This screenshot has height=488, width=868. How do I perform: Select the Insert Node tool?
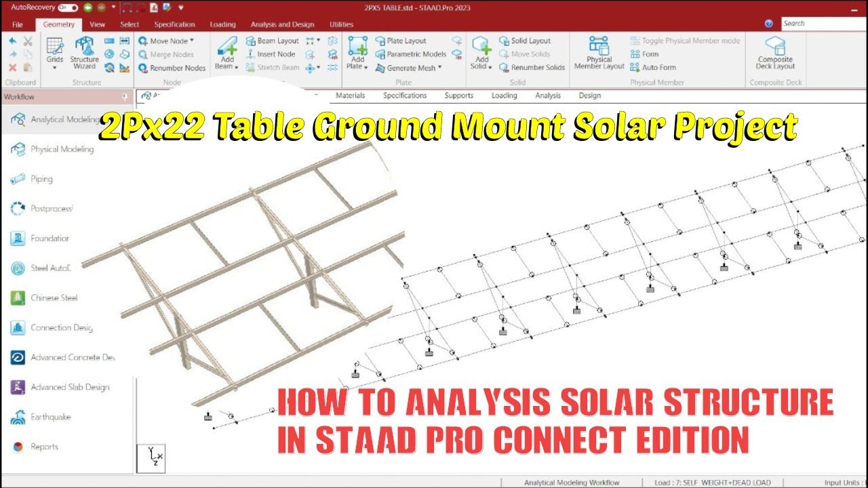pyautogui.click(x=270, y=54)
